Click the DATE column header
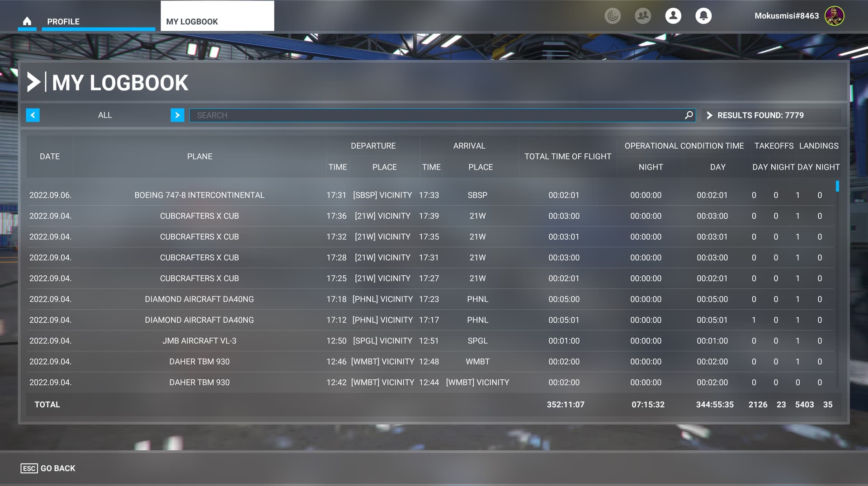 pyautogui.click(x=50, y=156)
